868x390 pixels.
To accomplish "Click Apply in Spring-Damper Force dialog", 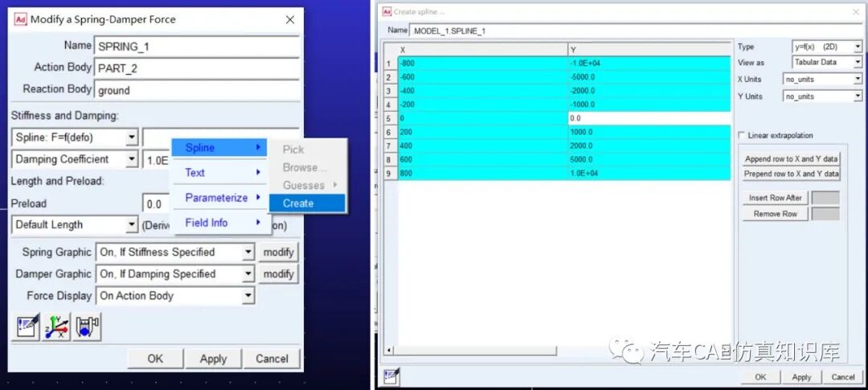I will 213,359.
